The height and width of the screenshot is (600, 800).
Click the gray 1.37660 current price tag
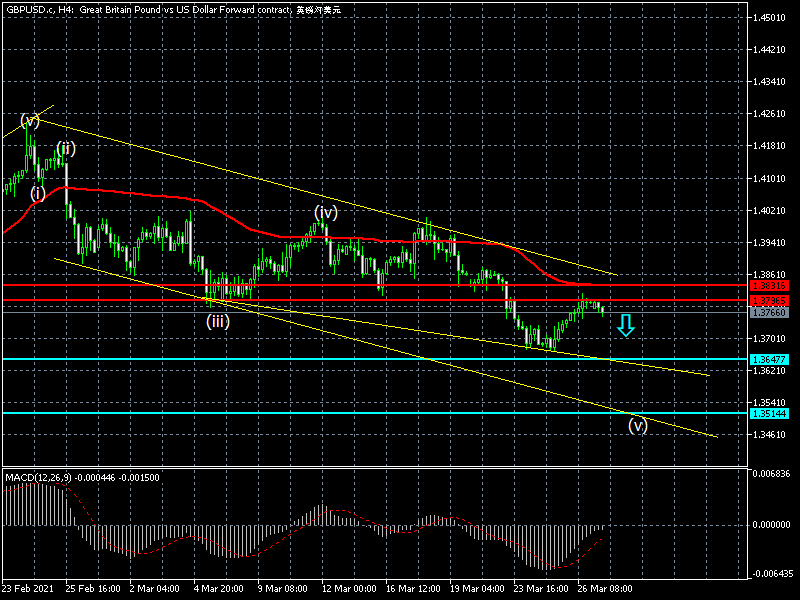point(769,312)
